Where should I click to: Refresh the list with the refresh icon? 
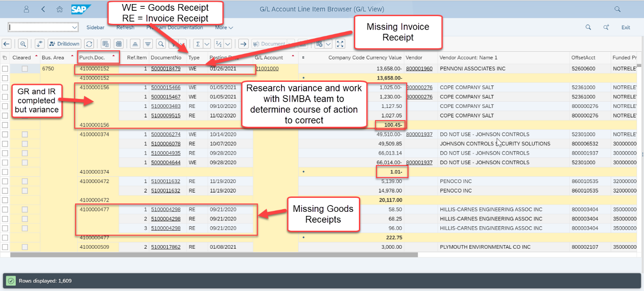pos(89,44)
